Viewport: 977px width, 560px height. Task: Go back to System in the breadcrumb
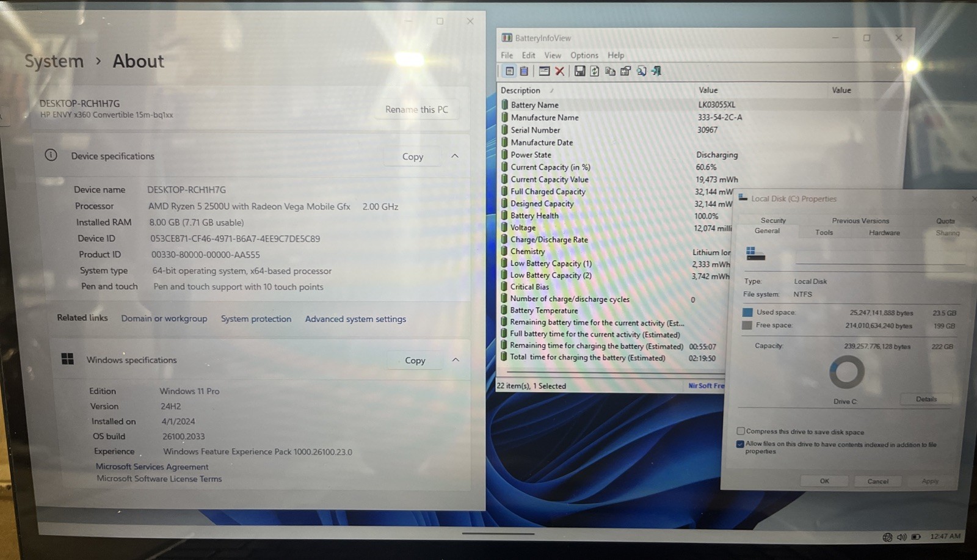(54, 61)
